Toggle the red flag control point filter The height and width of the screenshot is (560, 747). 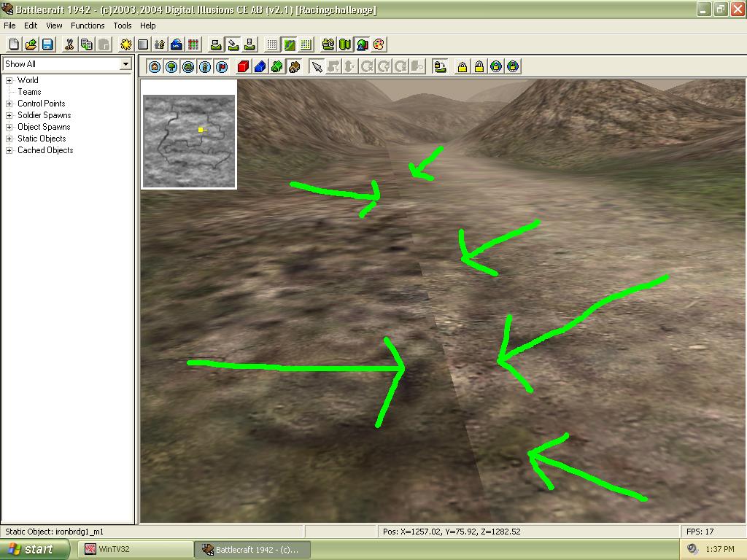coord(222,67)
